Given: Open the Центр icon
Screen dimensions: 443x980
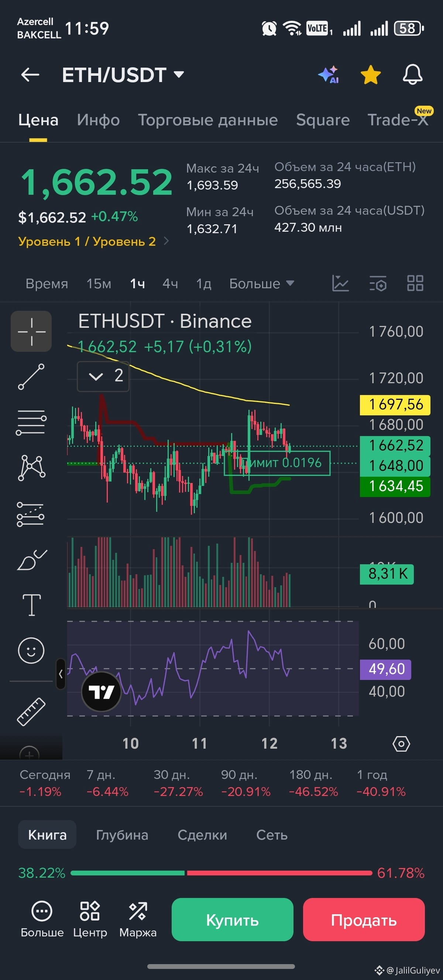Looking at the screenshot, I should coord(90,920).
